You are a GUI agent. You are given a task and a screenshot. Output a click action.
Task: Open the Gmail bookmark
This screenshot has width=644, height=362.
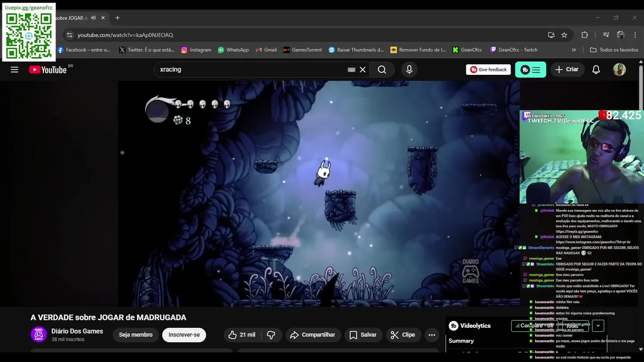(266, 50)
